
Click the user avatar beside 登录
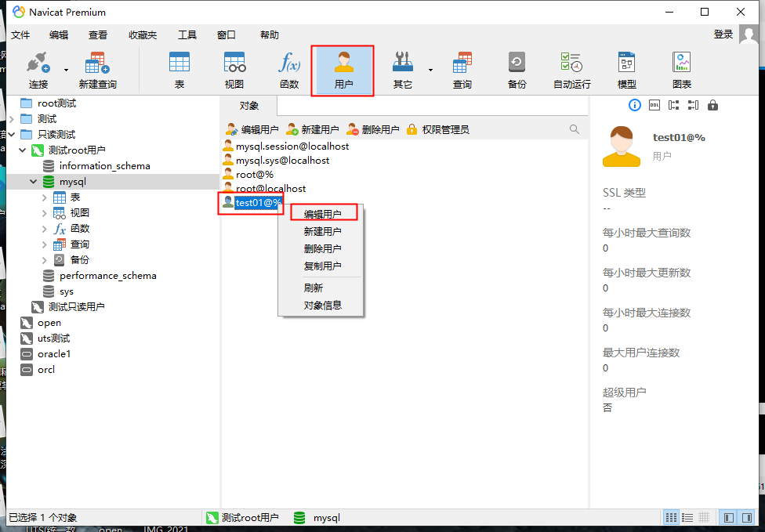(749, 34)
